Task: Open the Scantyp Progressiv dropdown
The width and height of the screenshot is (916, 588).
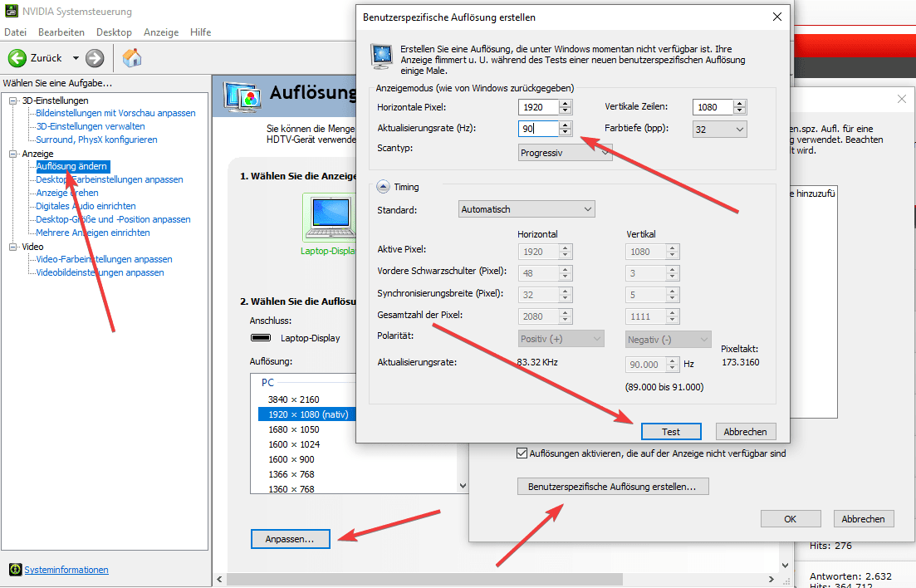Action: (565, 153)
